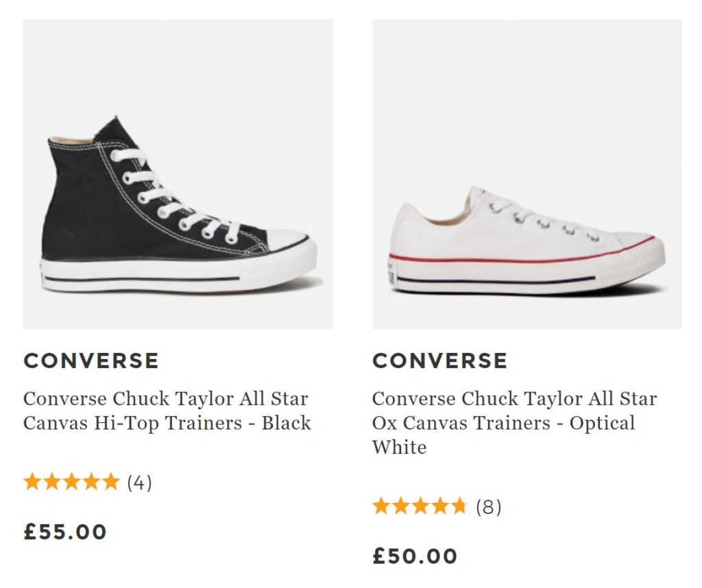Click the second star of the Black Hi-Top rating
The height and width of the screenshot is (588, 702).
[x=51, y=482]
